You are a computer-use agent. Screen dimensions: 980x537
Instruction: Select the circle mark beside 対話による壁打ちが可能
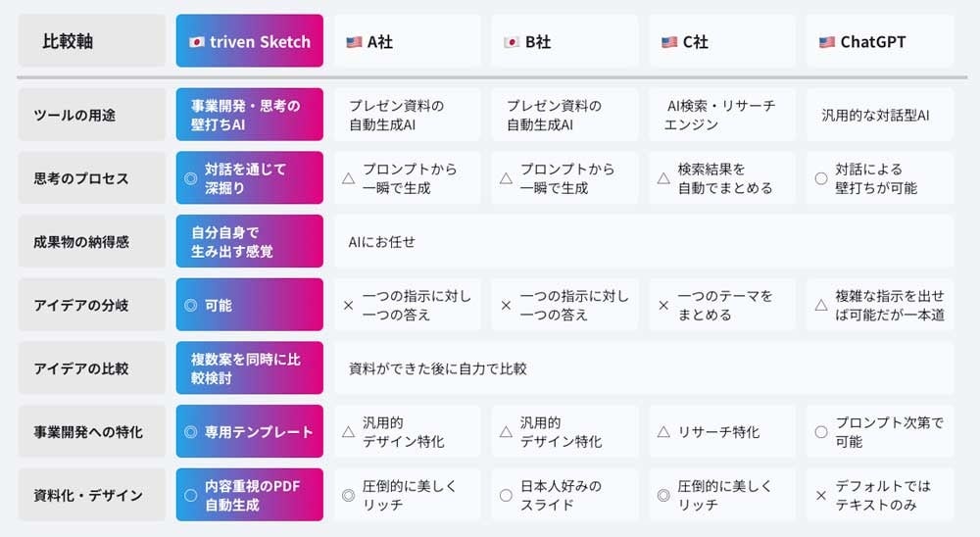click(821, 178)
